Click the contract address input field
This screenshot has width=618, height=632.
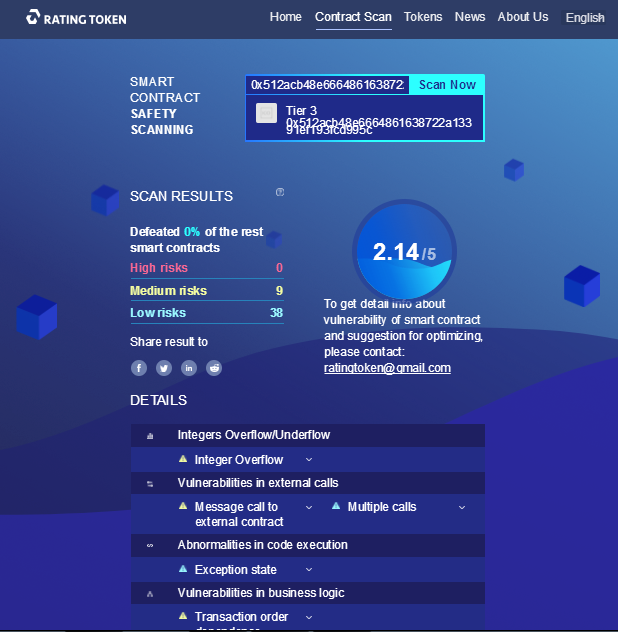327,85
